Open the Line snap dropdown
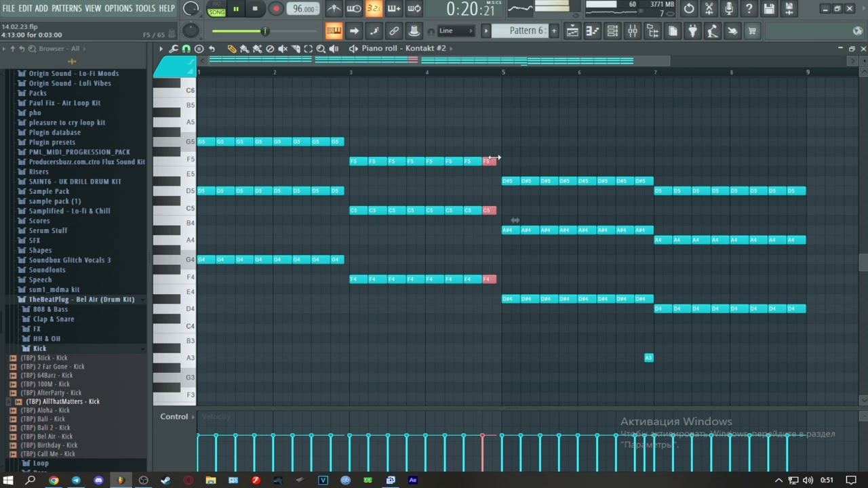The width and height of the screenshot is (868, 488). click(456, 30)
